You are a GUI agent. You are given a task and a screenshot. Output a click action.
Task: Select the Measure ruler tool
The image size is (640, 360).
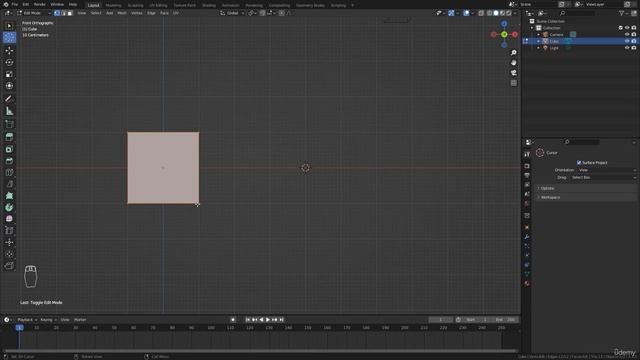click(9, 111)
